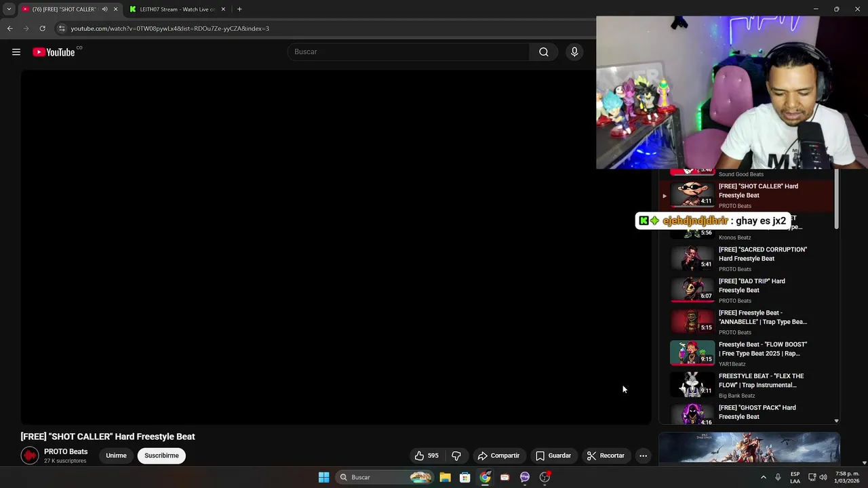
Task: Open PROTO Beats channel avatar
Action: click(30, 455)
